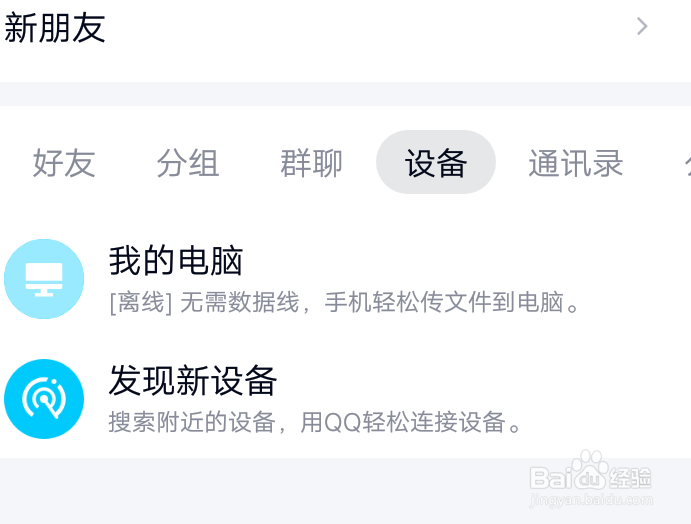Image resolution: width=691 pixels, height=524 pixels.
Task: Expand 新朋友 using the right chevron
Action: click(643, 27)
